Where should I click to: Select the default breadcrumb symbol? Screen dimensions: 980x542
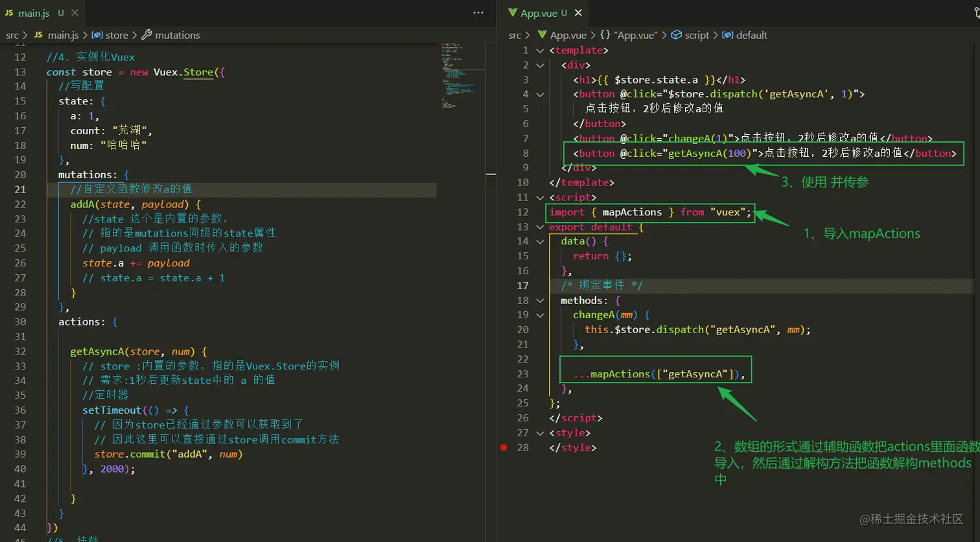pos(745,35)
